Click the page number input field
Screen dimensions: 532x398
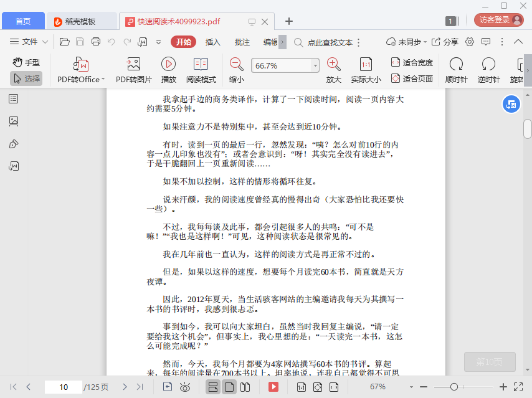point(63,387)
